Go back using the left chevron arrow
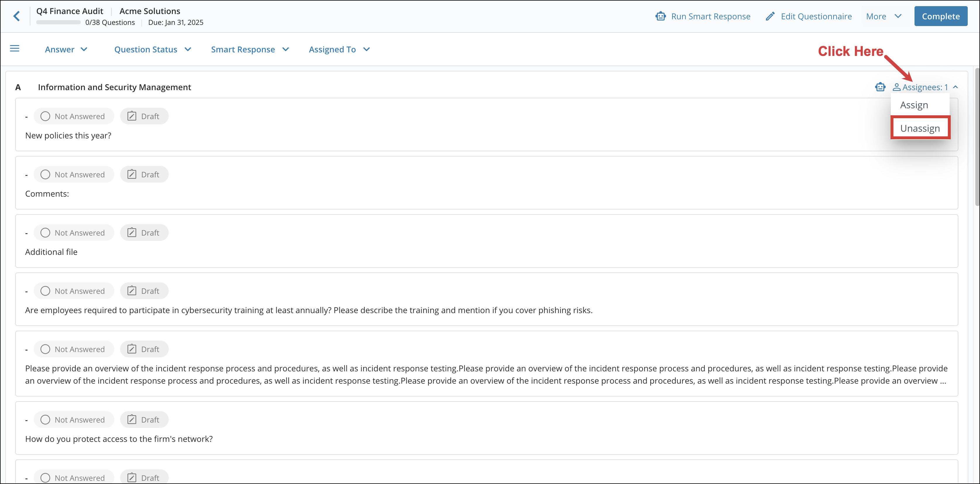The height and width of the screenshot is (484, 980). coord(17,16)
